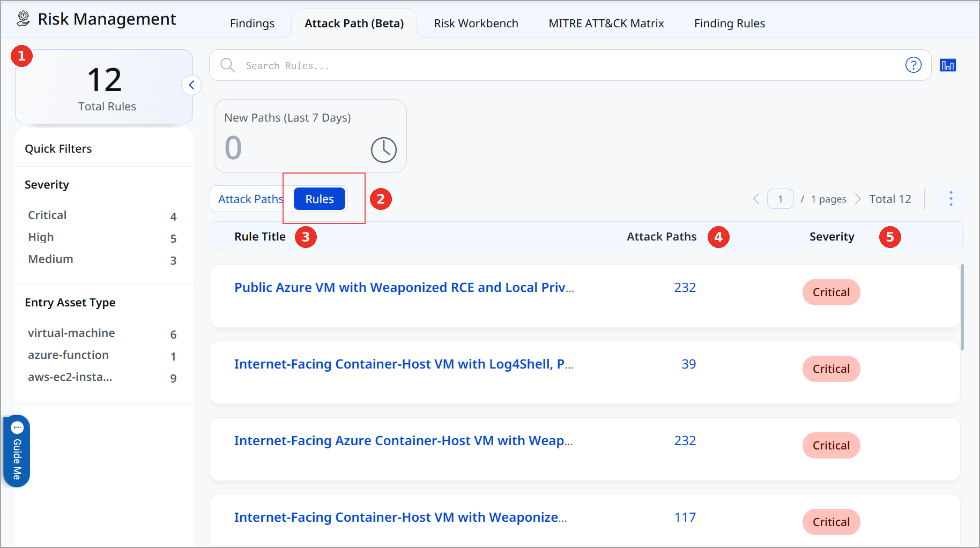The image size is (980, 548).
Task: Open Internet-Facing Azure Container-Host VM rule
Action: click(x=404, y=441)
